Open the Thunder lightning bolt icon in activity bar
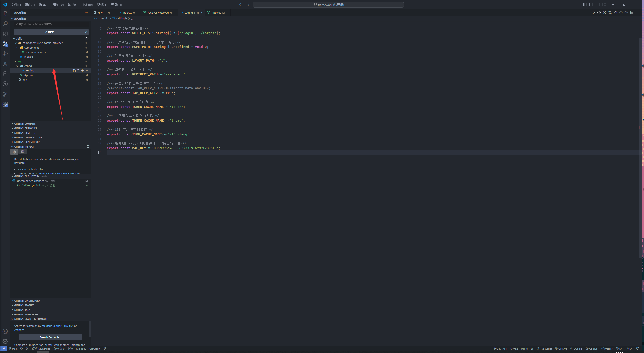 [5, 84]
